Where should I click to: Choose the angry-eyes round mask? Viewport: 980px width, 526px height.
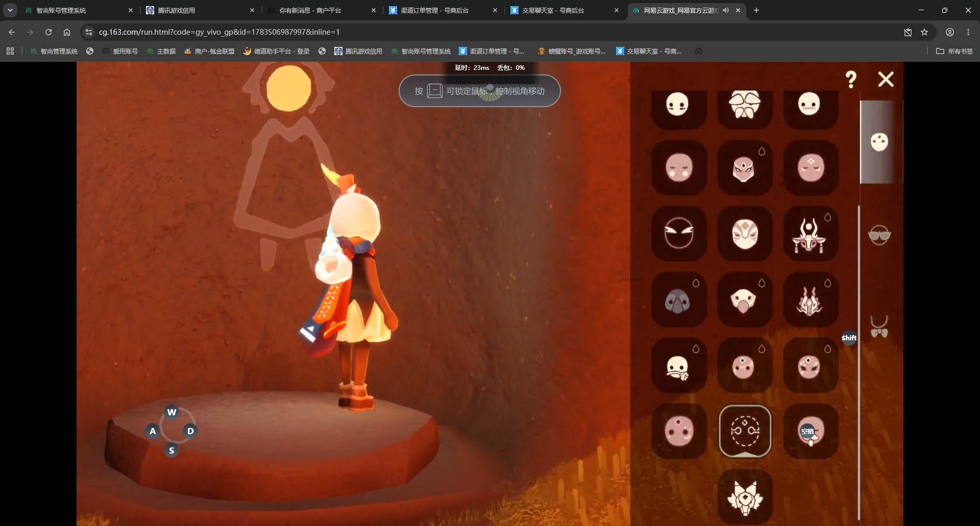coord(679,233)
